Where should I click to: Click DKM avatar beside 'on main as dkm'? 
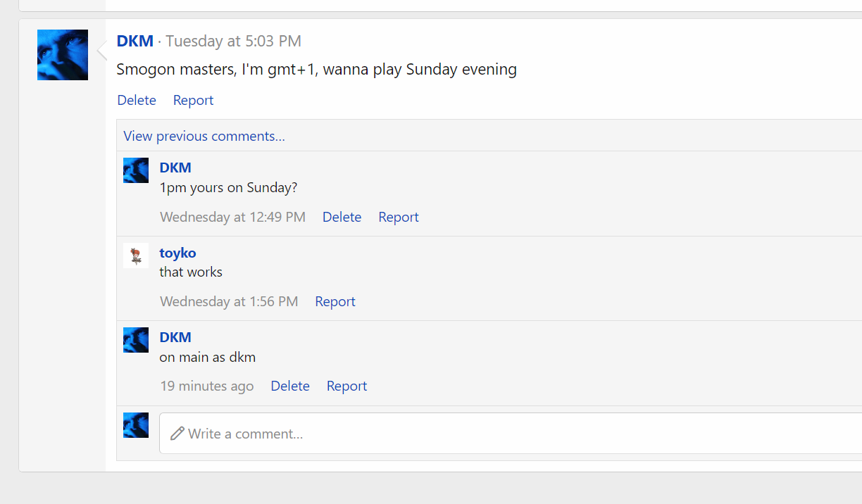pos(136,340)
